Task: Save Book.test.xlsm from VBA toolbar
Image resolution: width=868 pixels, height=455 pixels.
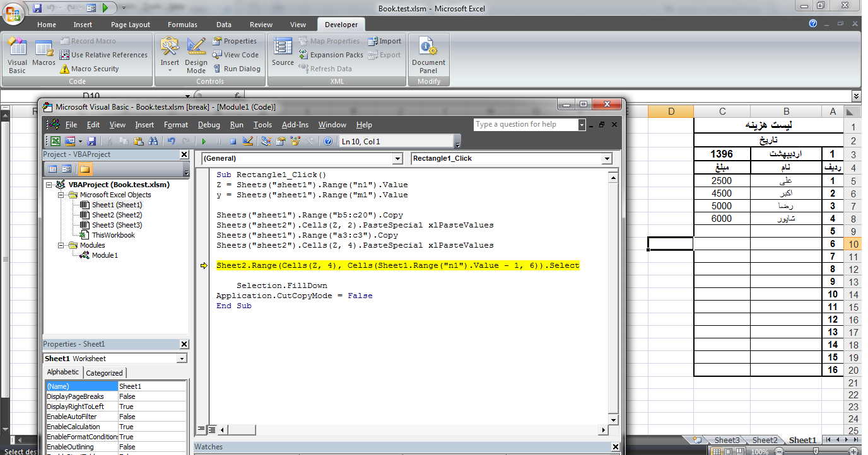Action: [91, 141]
